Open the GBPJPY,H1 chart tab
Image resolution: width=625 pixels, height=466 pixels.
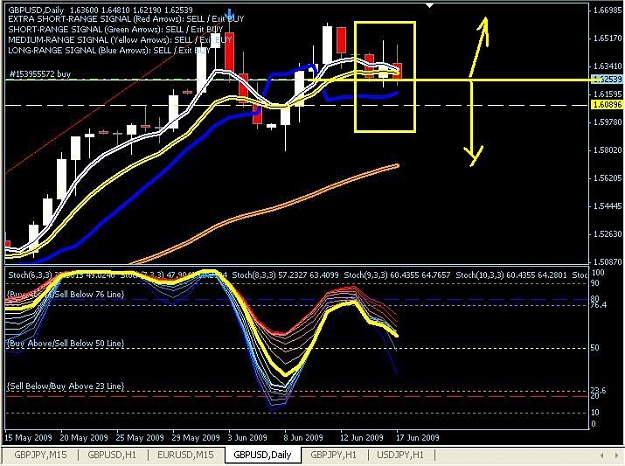click(x=333, y=454)
